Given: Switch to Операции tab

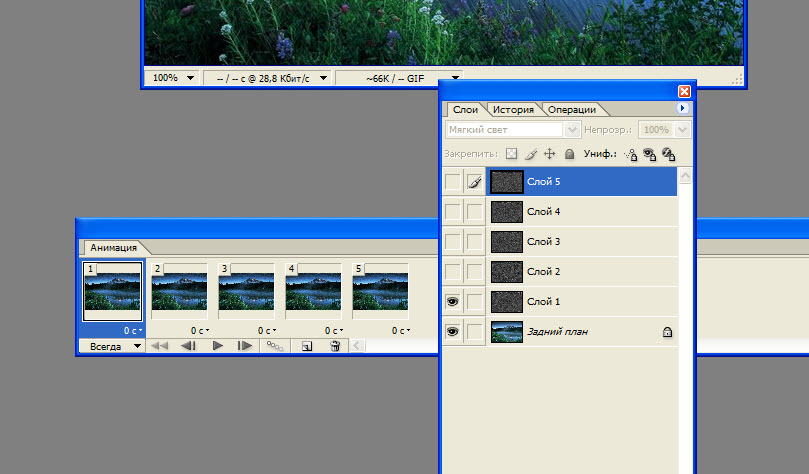Looking at the screenshot, I should pyautogui.click(x=572, y=109).
